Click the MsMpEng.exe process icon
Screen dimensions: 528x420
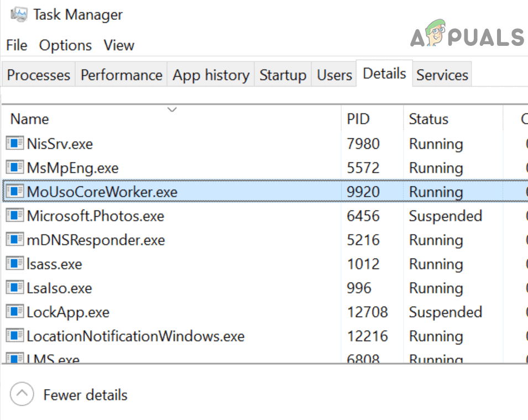[14, 167]
